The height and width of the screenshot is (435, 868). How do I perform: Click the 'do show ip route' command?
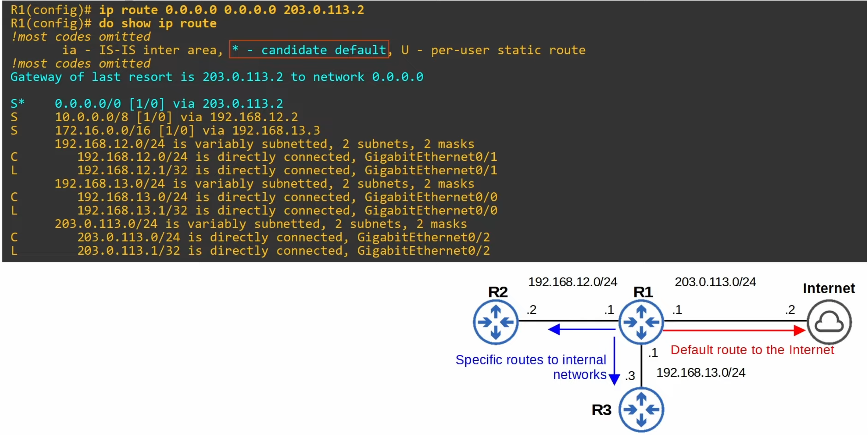[158, 24]
